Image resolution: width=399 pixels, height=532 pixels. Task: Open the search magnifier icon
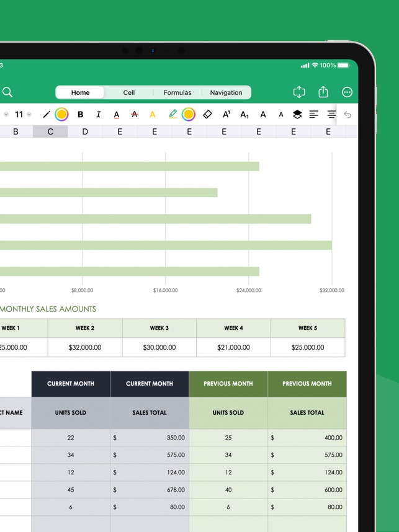pos(7,92)
